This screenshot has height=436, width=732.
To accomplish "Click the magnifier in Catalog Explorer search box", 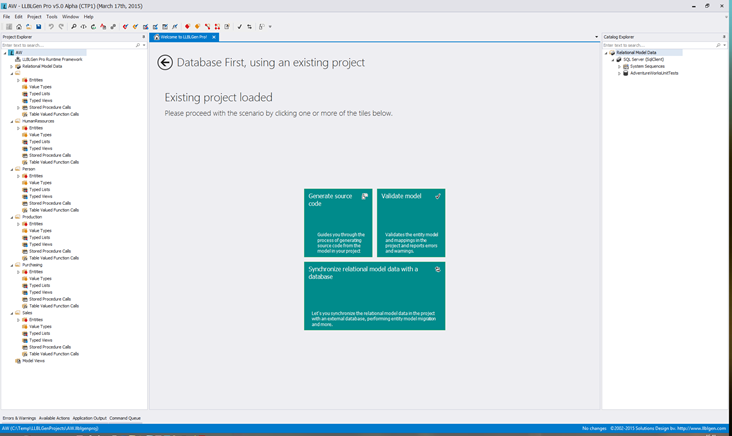I will (718, 45).
